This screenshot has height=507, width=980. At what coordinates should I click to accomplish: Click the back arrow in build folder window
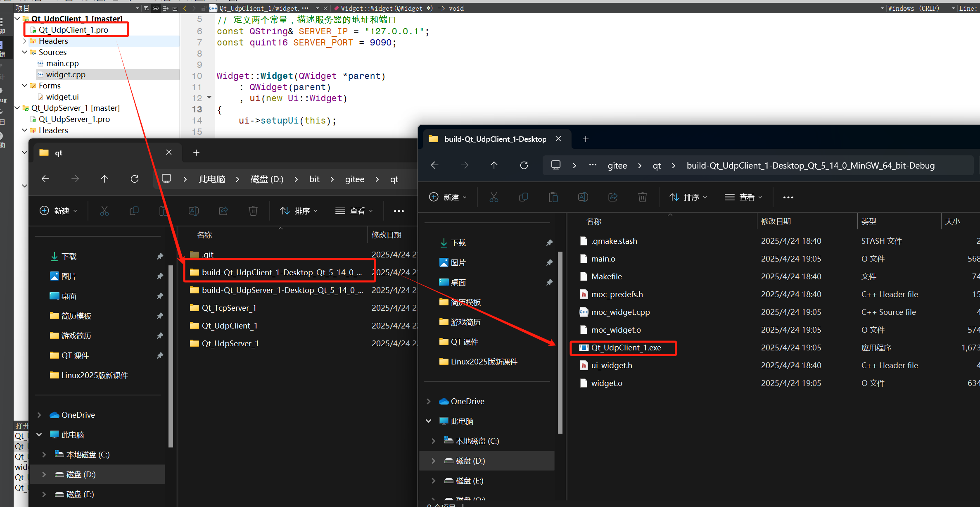tap(435, 165)
